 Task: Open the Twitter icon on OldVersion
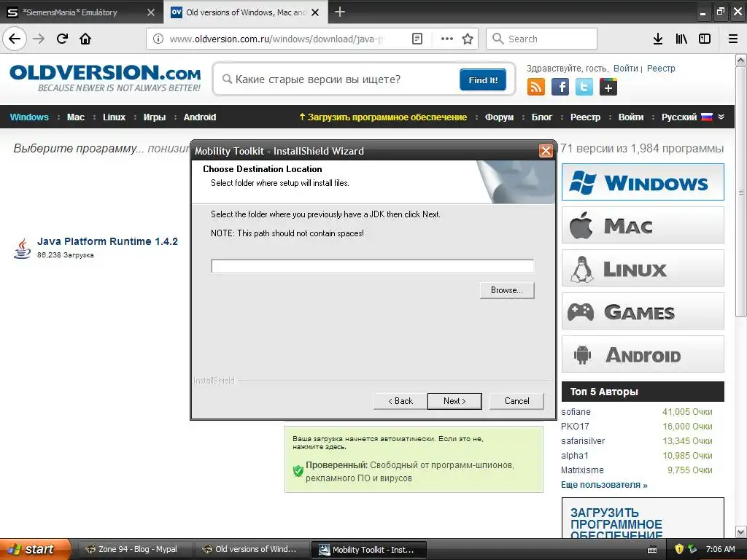584,87
